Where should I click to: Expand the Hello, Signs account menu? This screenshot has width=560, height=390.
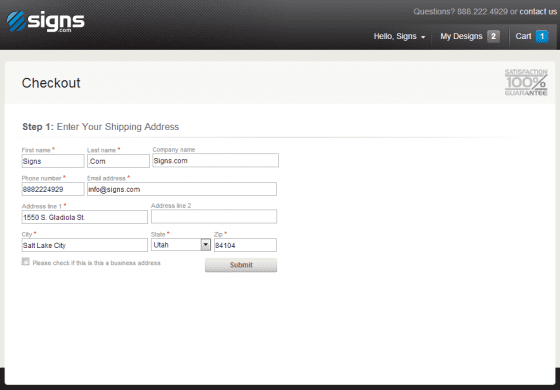[399, 36]
